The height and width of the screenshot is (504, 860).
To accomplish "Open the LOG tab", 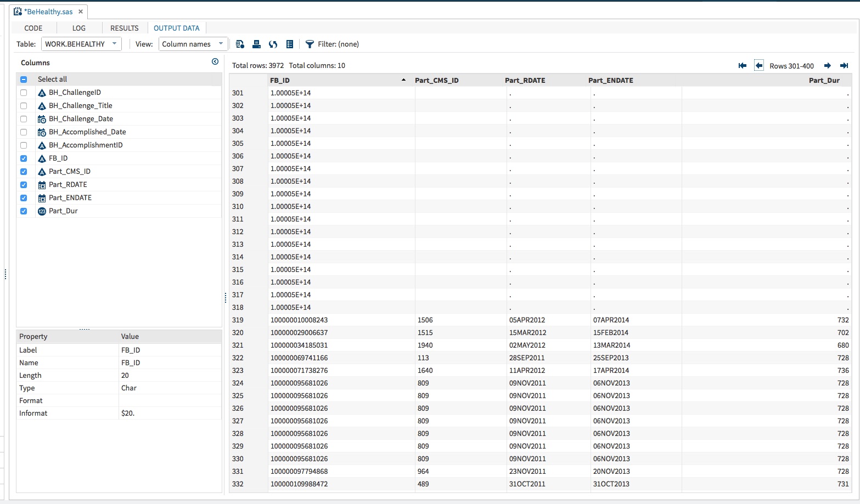I will pos(79,28).
